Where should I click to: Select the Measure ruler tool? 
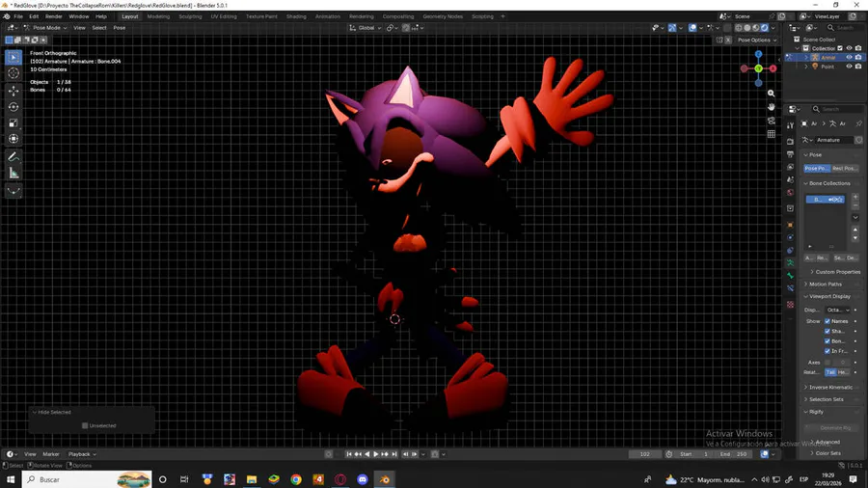(x=14, y=174)
